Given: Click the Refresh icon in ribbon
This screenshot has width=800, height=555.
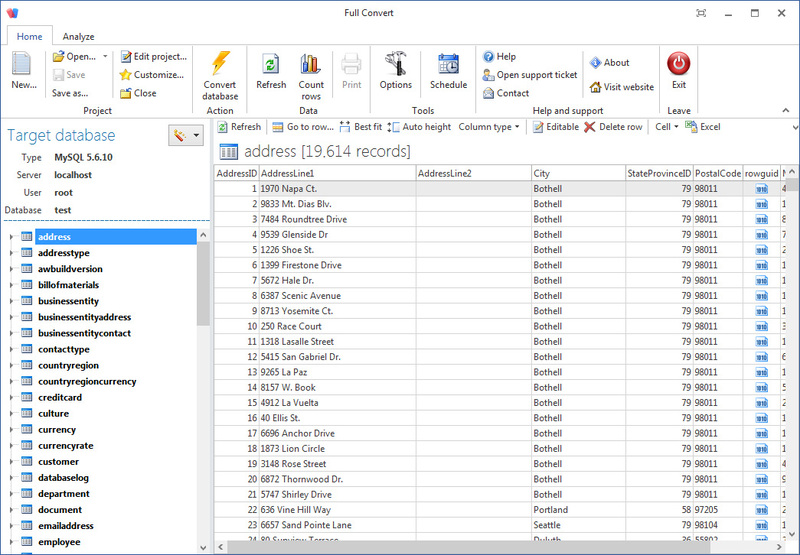Looking at the screenshot, I should click(x=270, y=66).
